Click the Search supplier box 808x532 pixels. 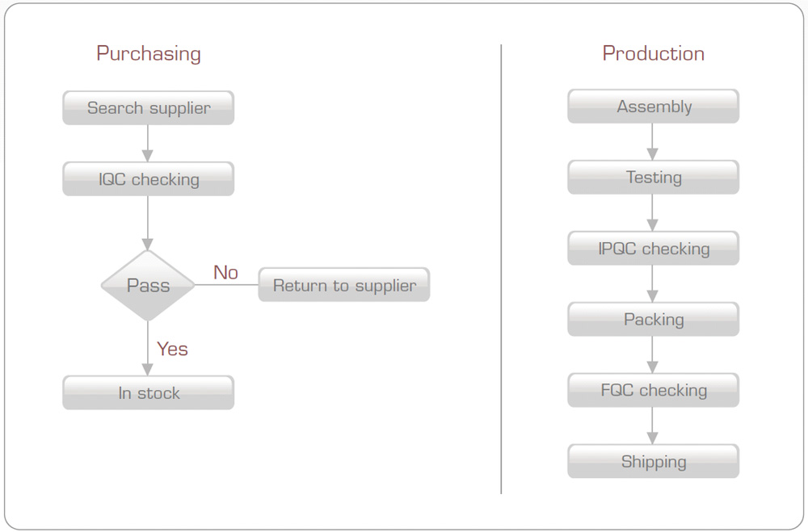tap(148, 108)
